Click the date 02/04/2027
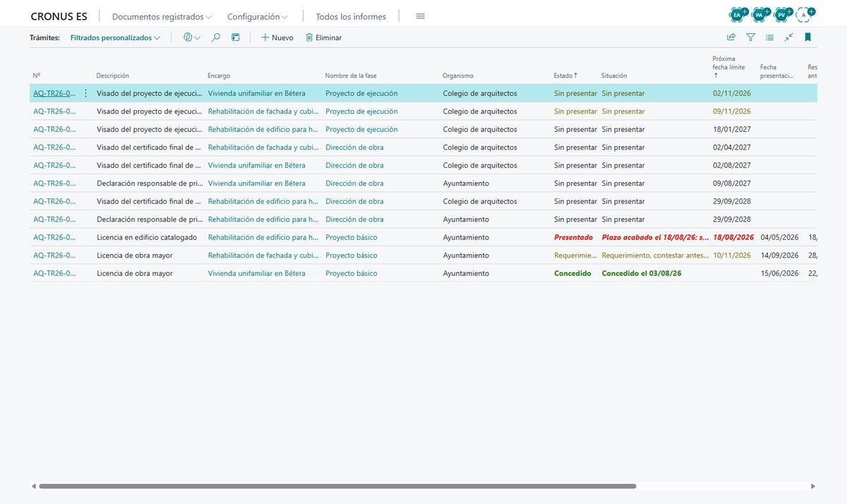Viewport: 847px width, 504px height. pos(732,148)
